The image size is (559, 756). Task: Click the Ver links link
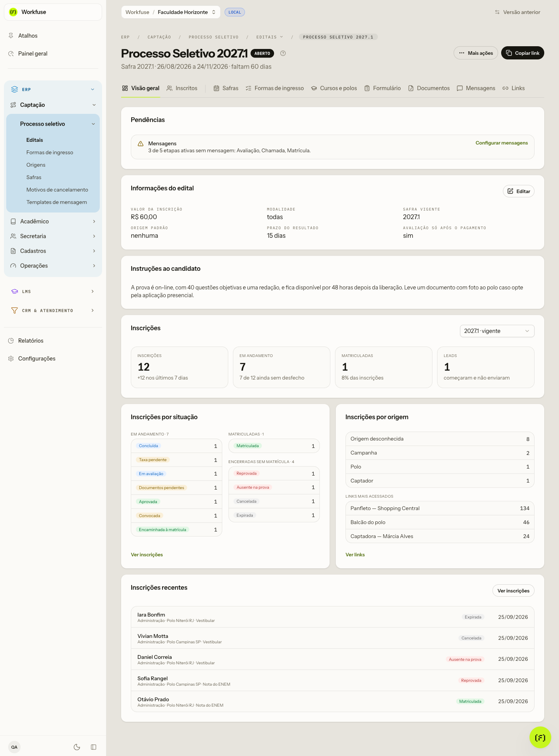coord(355,555)
